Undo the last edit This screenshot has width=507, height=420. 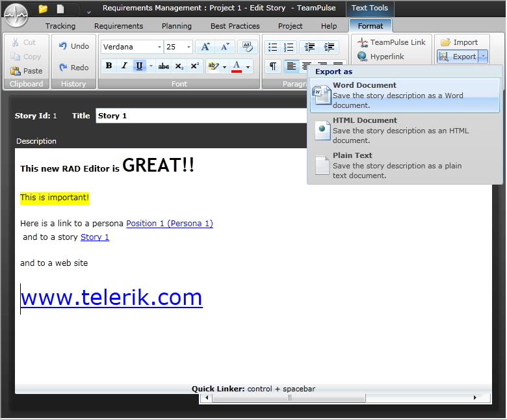(74, 46)
